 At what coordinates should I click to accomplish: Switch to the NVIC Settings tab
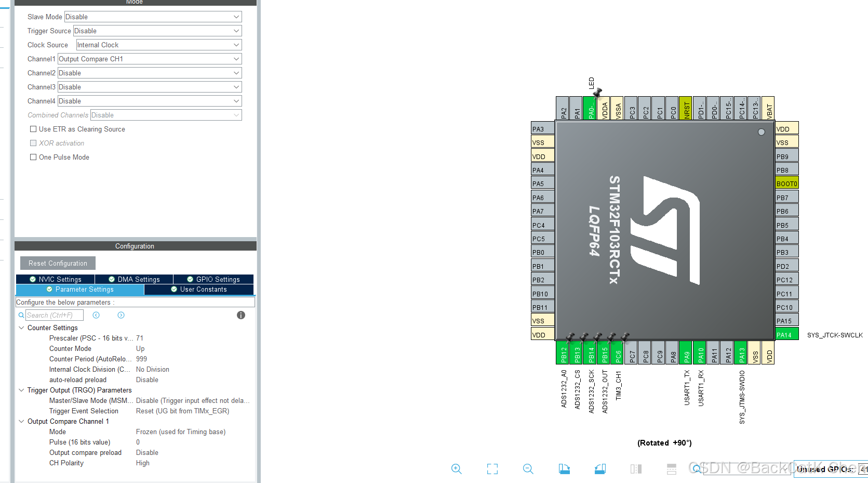pyautogui.click(x=56, y=279)
